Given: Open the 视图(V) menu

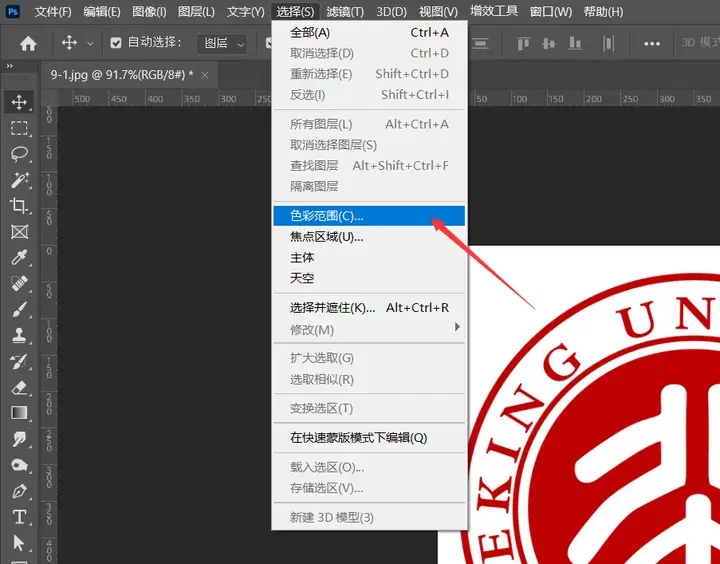Looking at the screenshot, I should point(439,11).
